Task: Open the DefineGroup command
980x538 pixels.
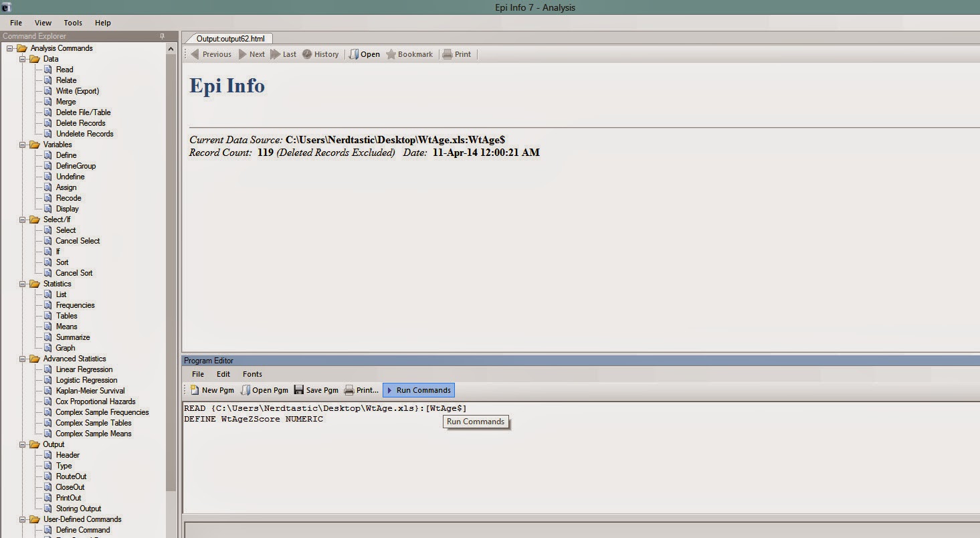Action: point(76,166)
